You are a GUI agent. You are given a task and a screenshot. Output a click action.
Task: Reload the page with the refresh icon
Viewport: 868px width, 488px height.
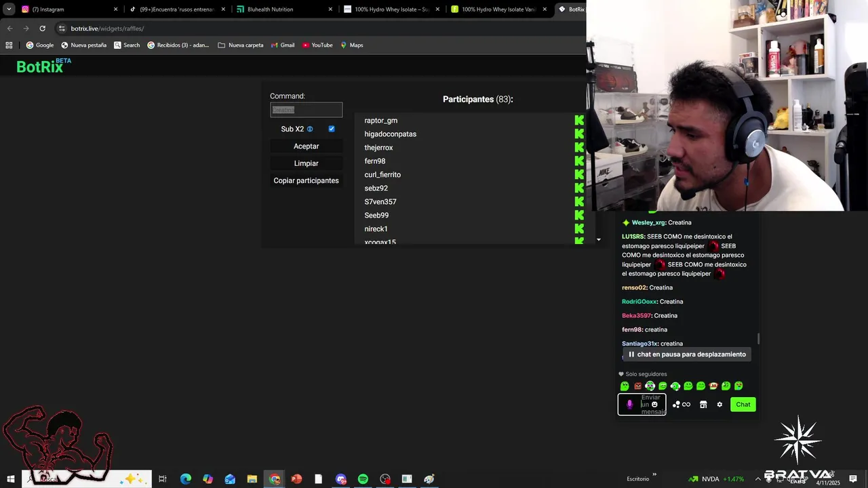coord(42,28)
